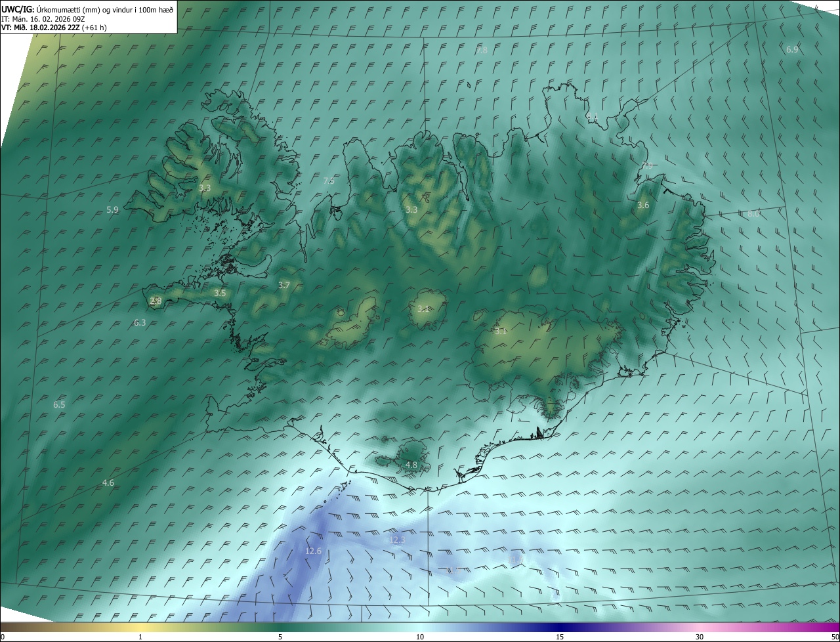Viewport: 840px width, 642px height.
Task: Select the 3.6 value in the eastern highlands
Action: (x=643, y=205)
